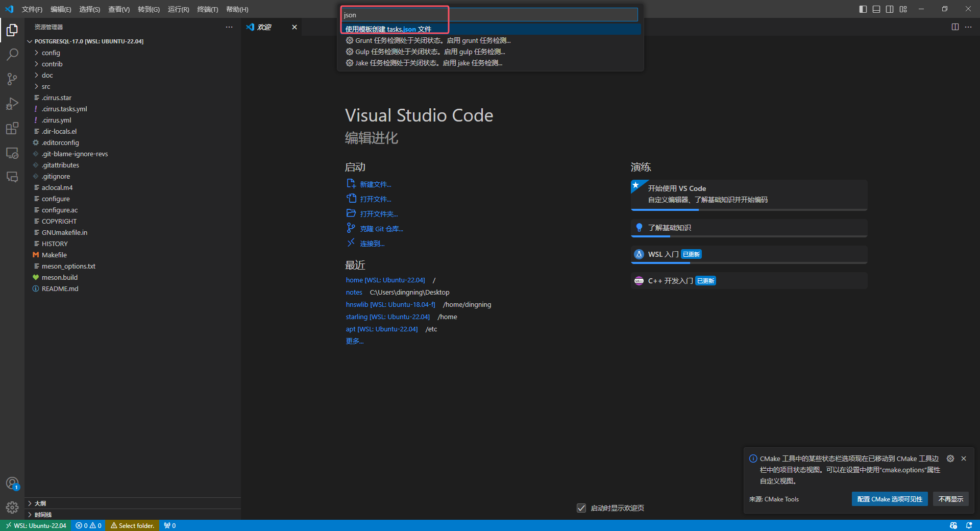Open Source Control view
This screenshot has height=531, width=980.
pos(12,79)
